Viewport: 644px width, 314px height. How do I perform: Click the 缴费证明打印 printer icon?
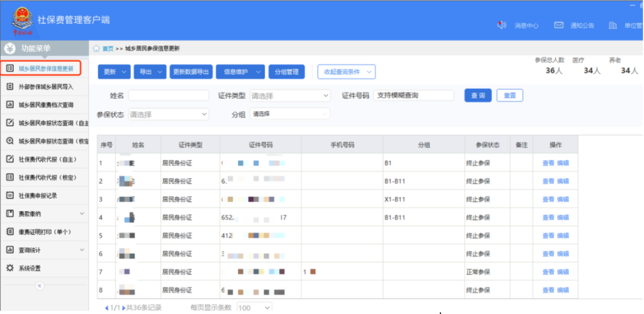10,232
